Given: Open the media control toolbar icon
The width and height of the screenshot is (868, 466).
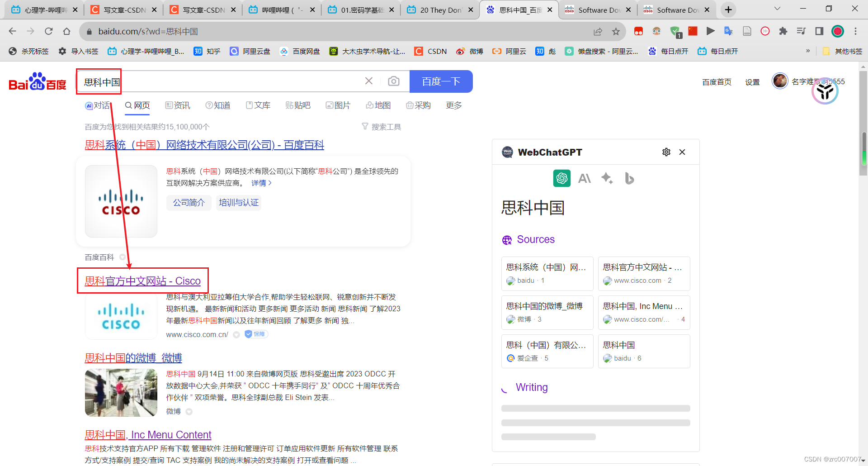Looking at the screenshot, I should tap(801, 31).
